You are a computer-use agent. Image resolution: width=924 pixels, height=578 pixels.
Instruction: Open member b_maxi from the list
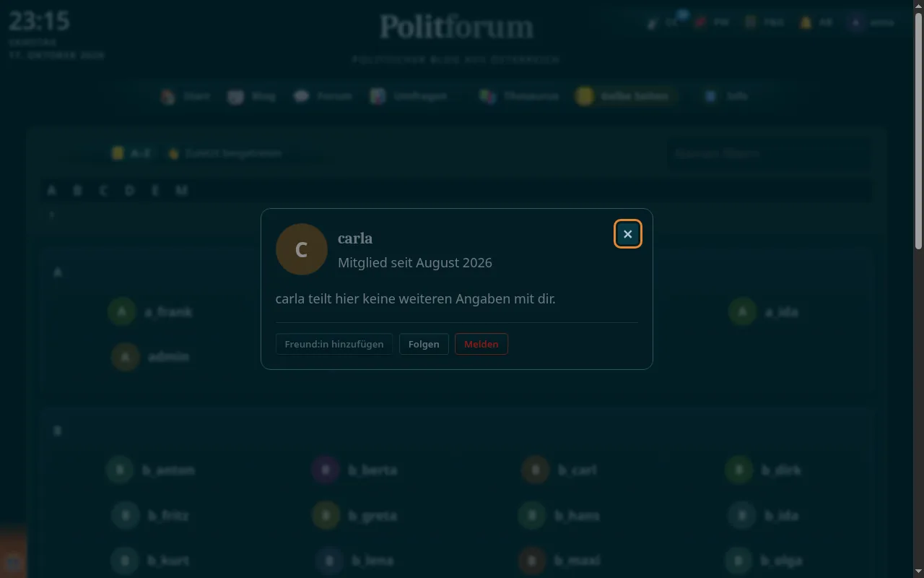pos(559,561)
